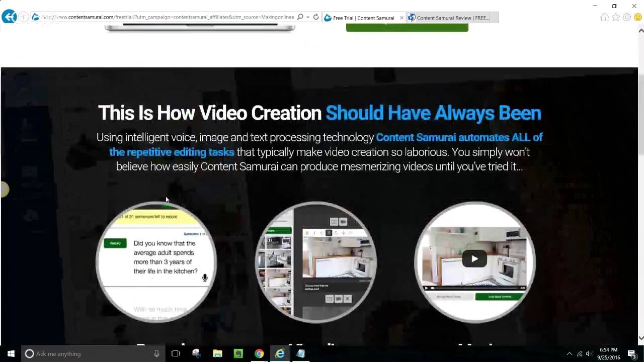The height and width of the screenshot is (362, 644).
Task: Close the Free Trial | Content Samurai tab
Action: pyautogui.click(x=401, y=18)
